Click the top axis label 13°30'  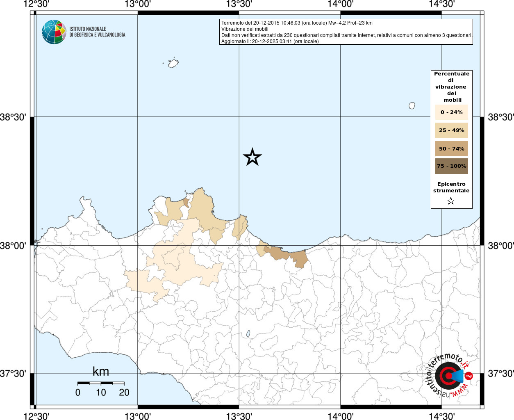click(239, 4)
